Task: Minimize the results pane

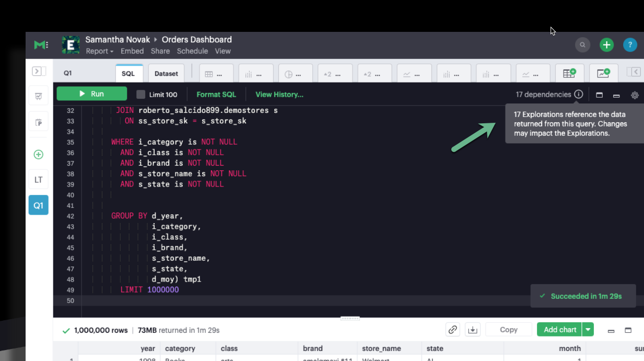Action: 611,331
